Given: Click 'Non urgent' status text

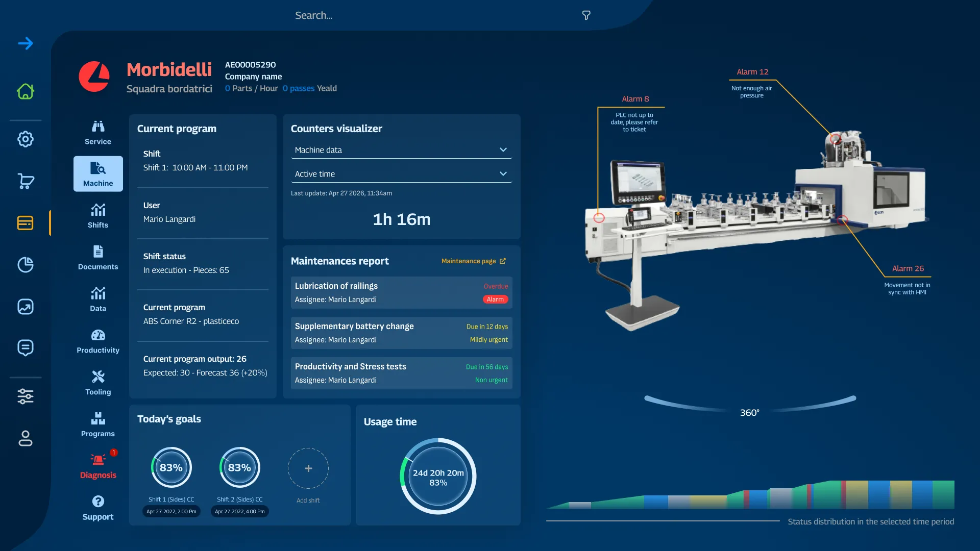Looking at the screenshot, I should (491, 380).
